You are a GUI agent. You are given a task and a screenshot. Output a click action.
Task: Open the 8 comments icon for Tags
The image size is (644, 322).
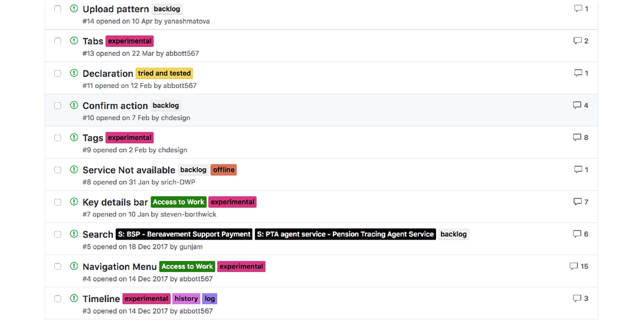coord(577,137)
